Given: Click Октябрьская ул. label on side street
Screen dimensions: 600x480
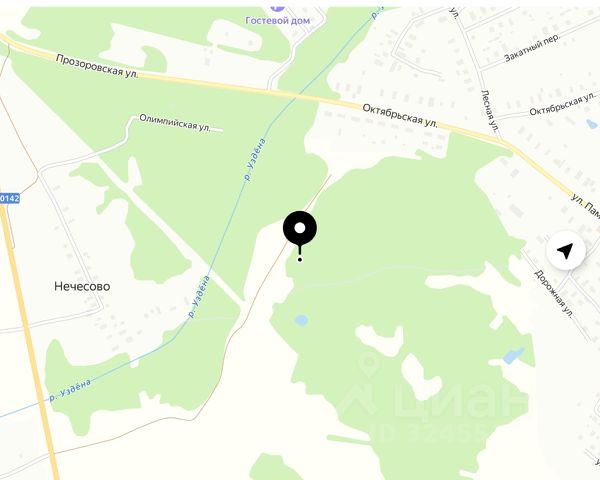Looking at the screenshot, I should click(562, 103).
